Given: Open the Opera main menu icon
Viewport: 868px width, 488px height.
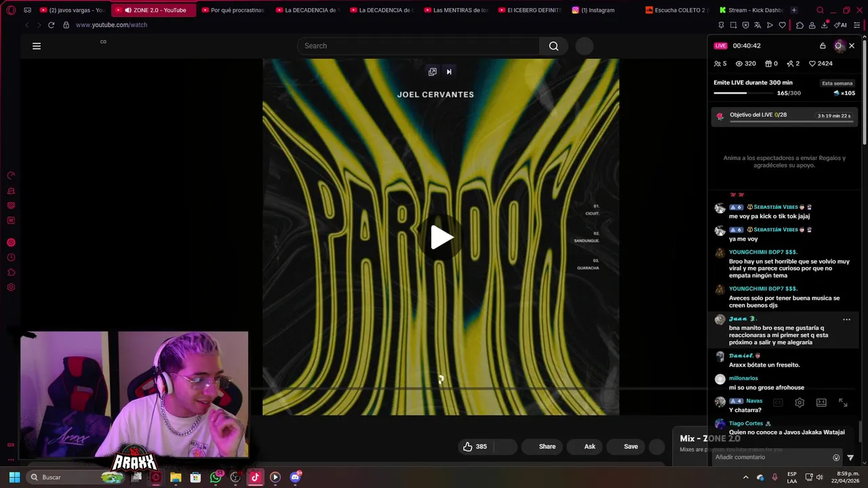Looking at the screenshot, I should tap(11, 10).
